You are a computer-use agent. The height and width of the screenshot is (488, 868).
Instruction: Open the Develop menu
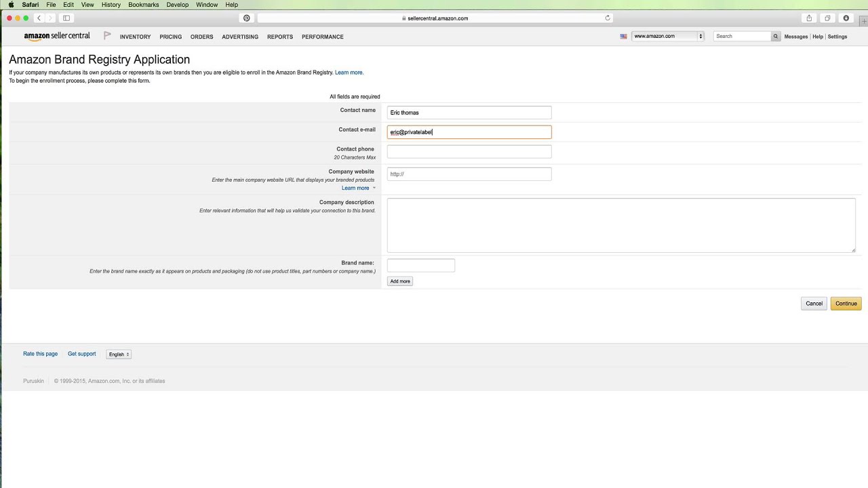pyautogui.click(x=178, y=5)
